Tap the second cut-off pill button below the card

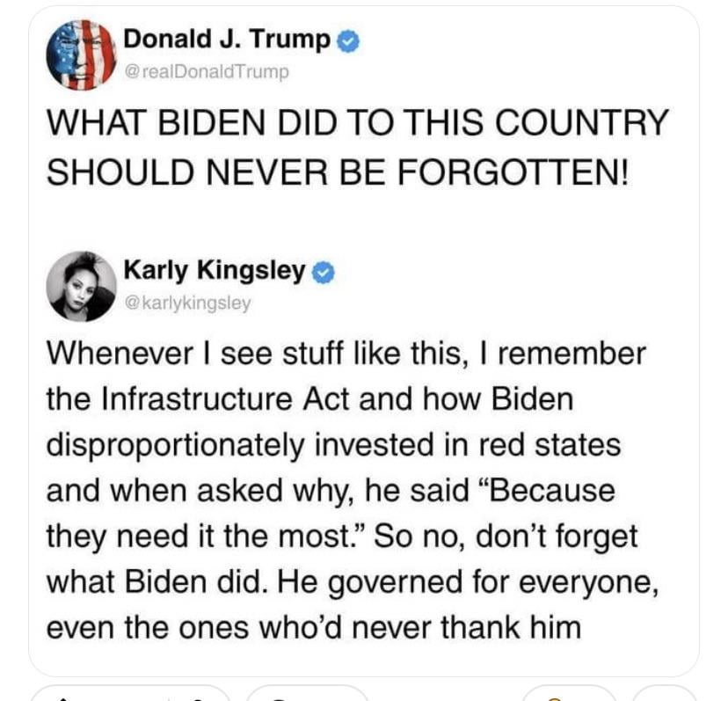pos(308,692)
